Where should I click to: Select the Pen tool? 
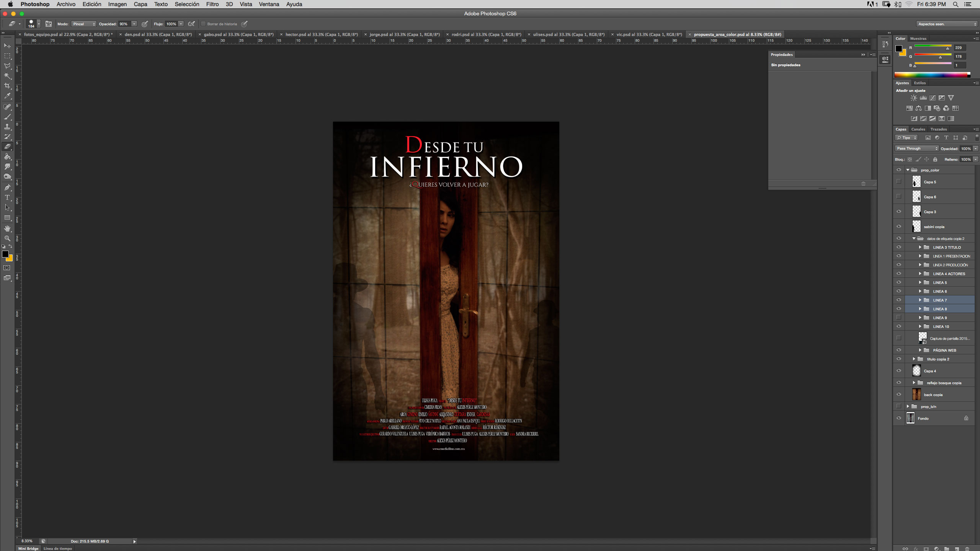click(x=7, y=187)
